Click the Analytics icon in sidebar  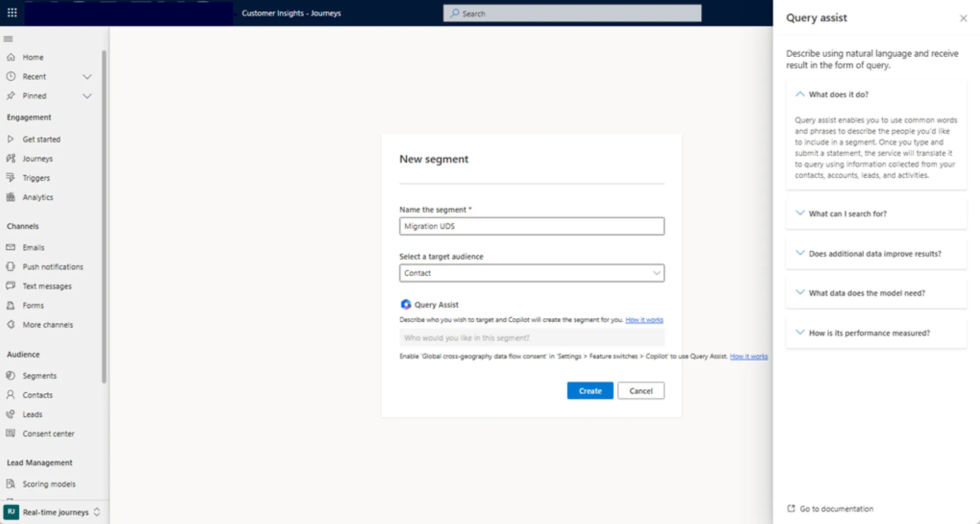[11, 197]
